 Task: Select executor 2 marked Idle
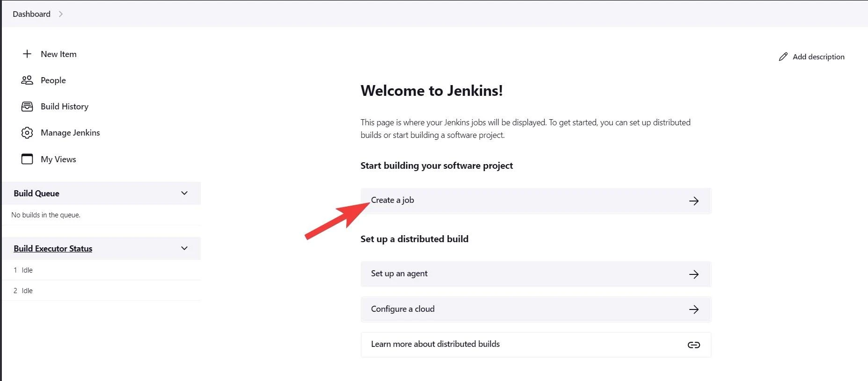pos(22,290)
